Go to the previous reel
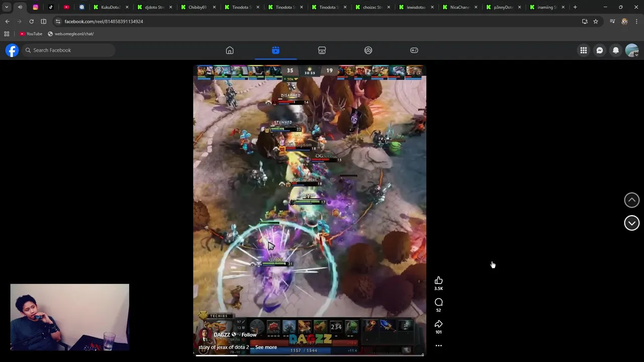The image size is (644, 362). pos(632,200)
